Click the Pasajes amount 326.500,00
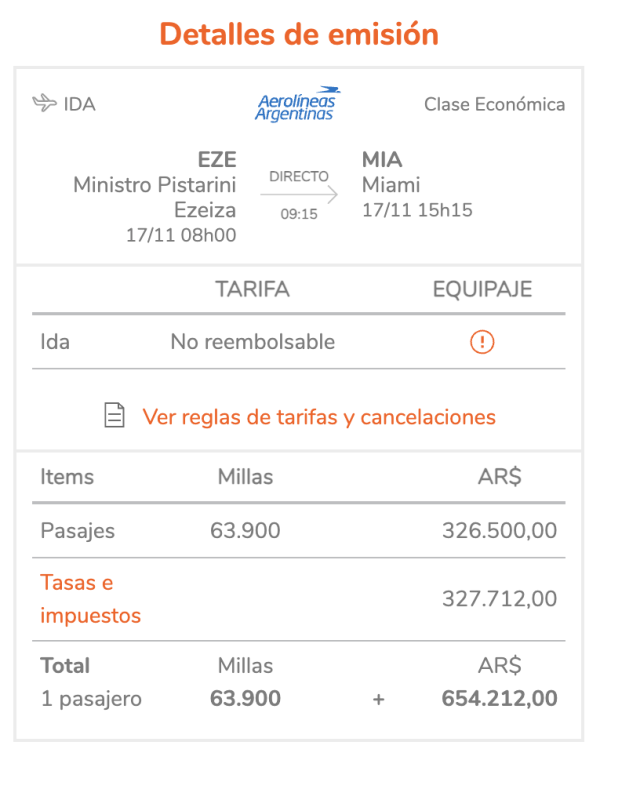This screenshot has height=800, width=640. 499,531
